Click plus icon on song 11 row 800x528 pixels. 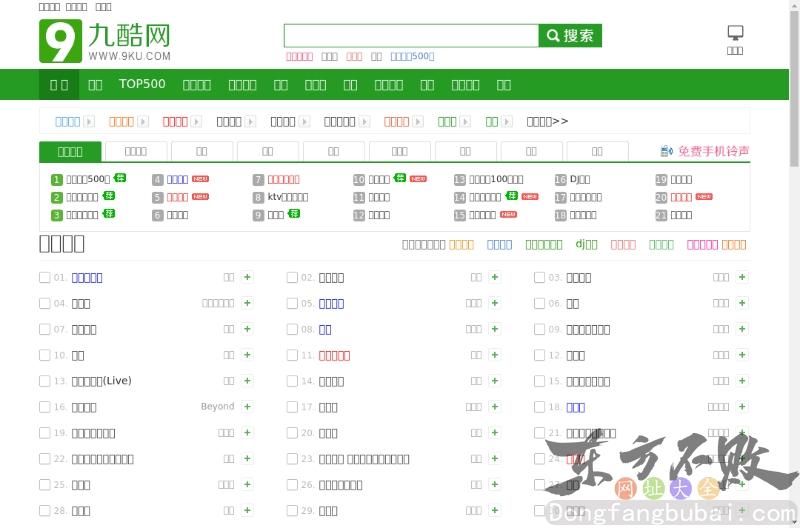[494, 355]
